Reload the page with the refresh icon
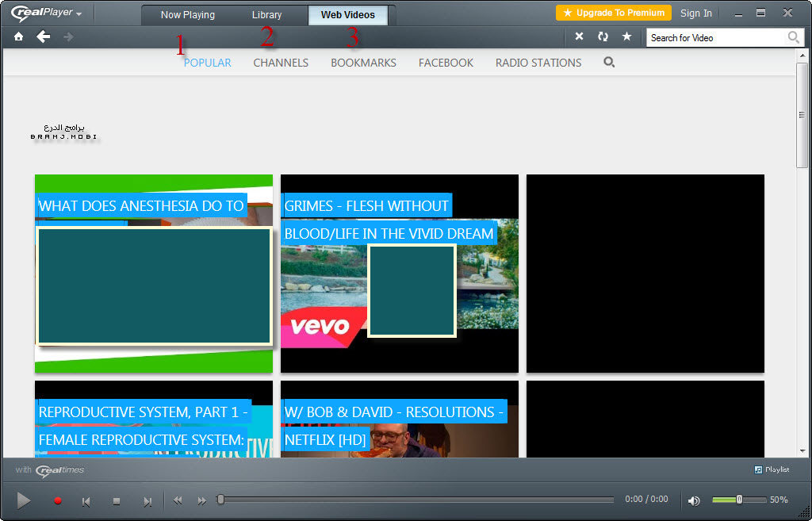Screen dimensions: 812x521 (603, 36)
